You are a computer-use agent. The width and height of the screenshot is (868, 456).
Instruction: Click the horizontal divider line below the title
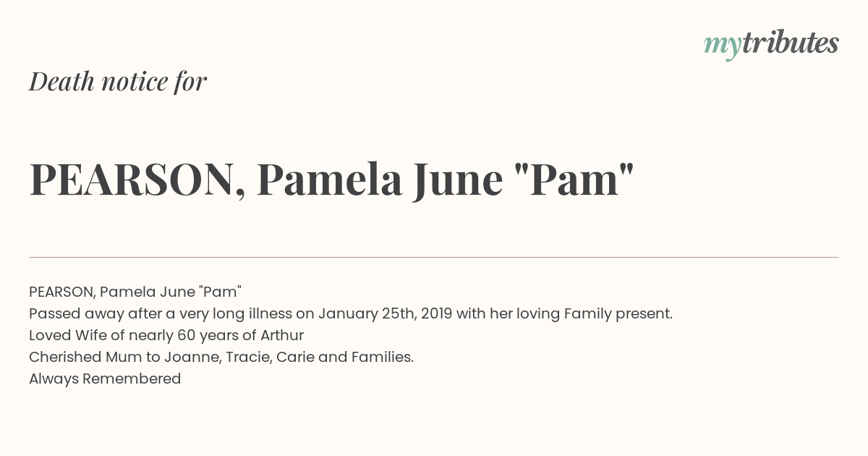click(x=434, y=257)
